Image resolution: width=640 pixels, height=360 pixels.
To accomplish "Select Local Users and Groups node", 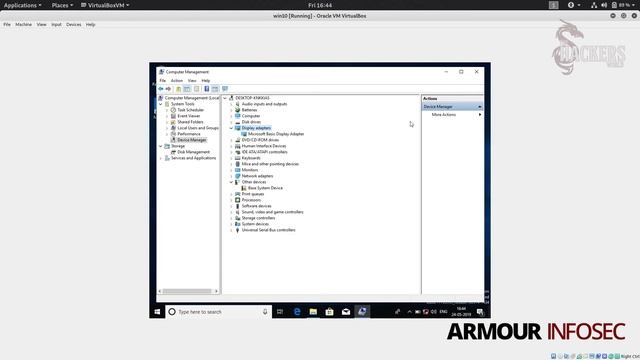I will point(198,128).
